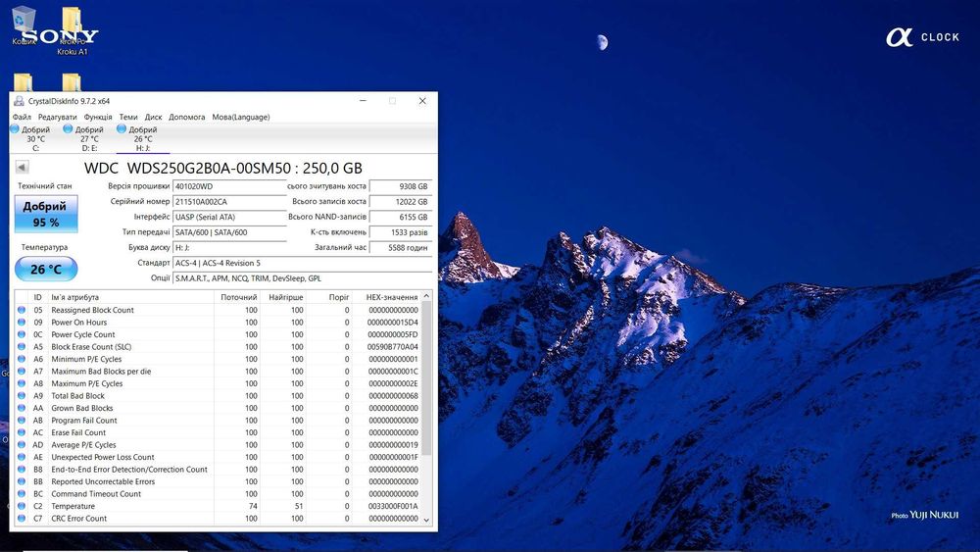
Task: Click the interface field UASP (Serial ATA)
Action: [228, 217]
